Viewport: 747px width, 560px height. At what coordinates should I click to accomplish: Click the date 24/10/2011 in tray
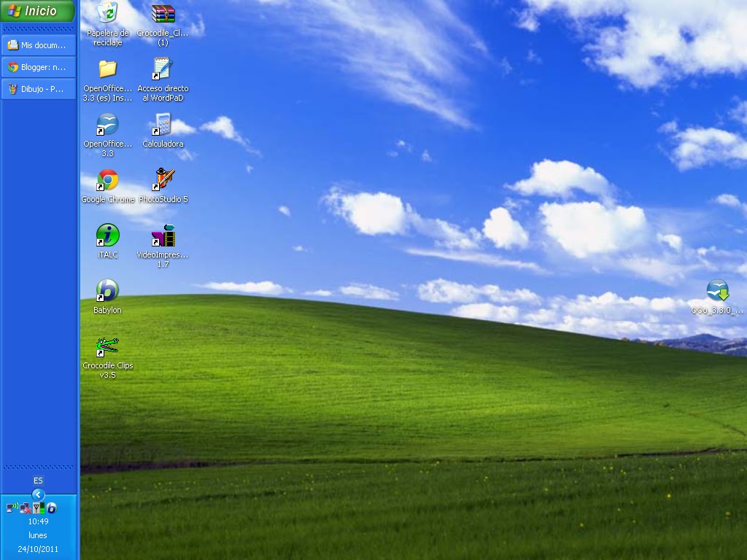(x=38, y=549)
